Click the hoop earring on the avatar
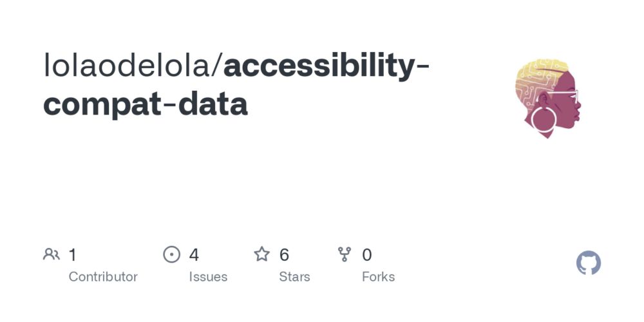This screenshot has width=644, height=322. tap(544, 119)
